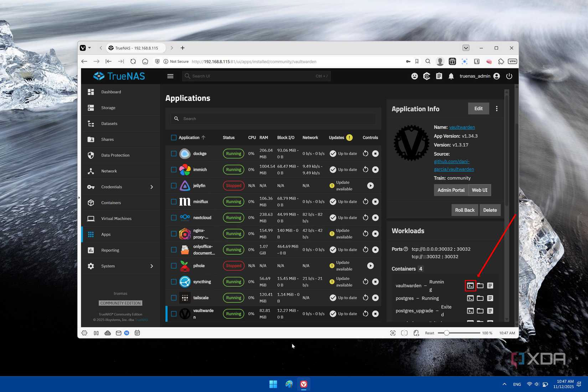The width and height of the screenshot is (588, 392).
Task: View volume mounts for vaultwarden container
Action: coord(480,285)
